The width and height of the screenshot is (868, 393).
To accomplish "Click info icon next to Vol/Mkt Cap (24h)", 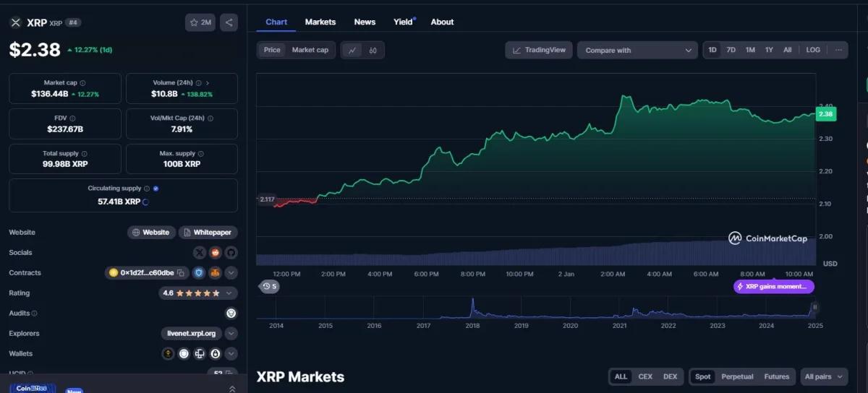I will click(x=210, y=118).
